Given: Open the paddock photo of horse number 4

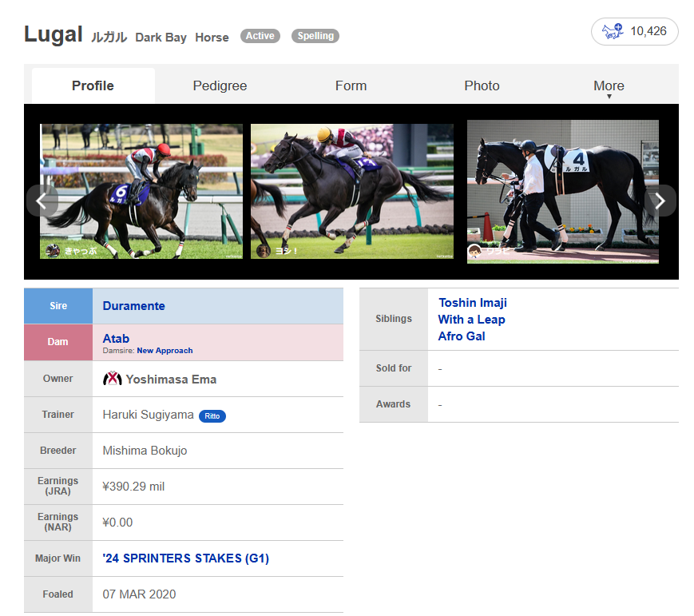Looking at the screenshot, I should coord(563,192).
